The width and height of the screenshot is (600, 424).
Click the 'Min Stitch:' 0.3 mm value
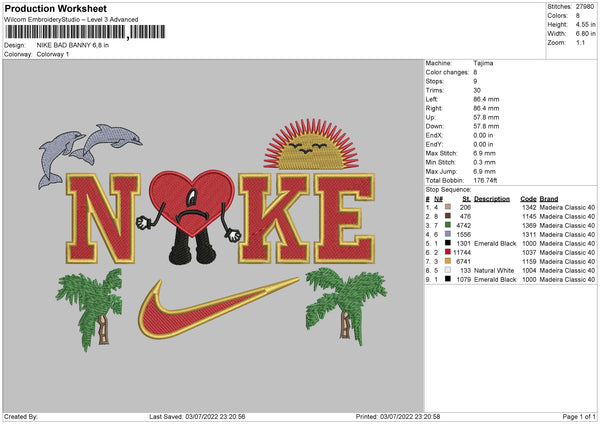coord(484,163)
